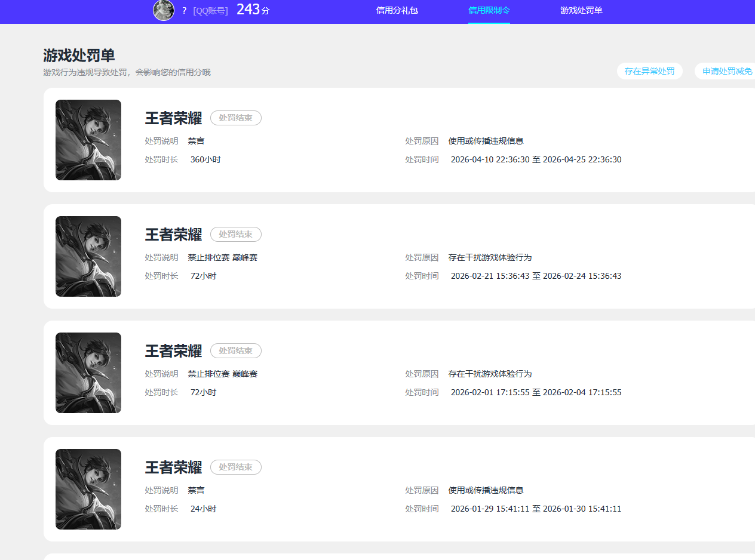Screen dimensions: 755x560
Task: Click 72小时 on the 2026-02-21 card
Action: click(203, 276)
